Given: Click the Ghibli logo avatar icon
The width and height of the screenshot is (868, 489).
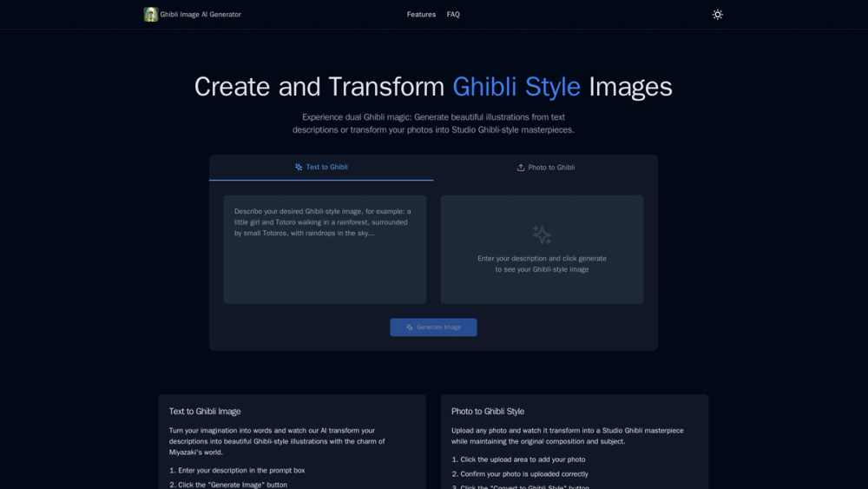Looking at the screenshot, I should click(x=150, y=15).
